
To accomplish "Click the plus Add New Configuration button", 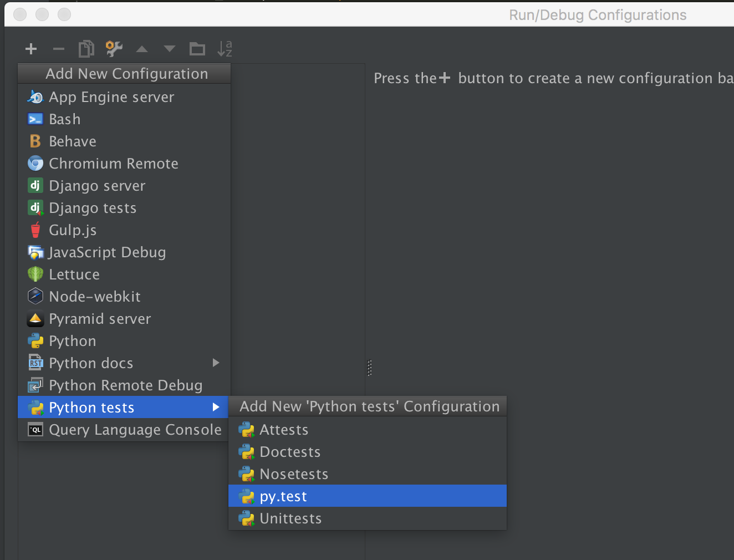I will [x=31, y=49].
